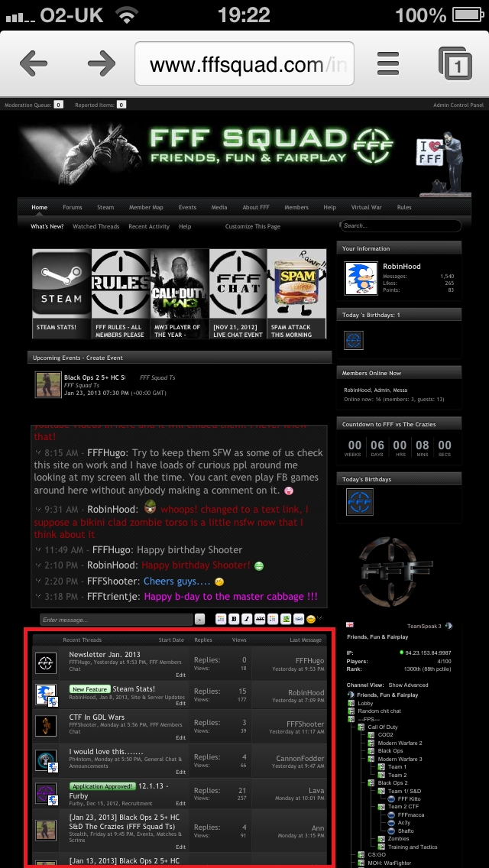The width and height of the screenshot is (489, 868).
Task: Apply italic formatting in chat toolbar
Action: point(247,619)
